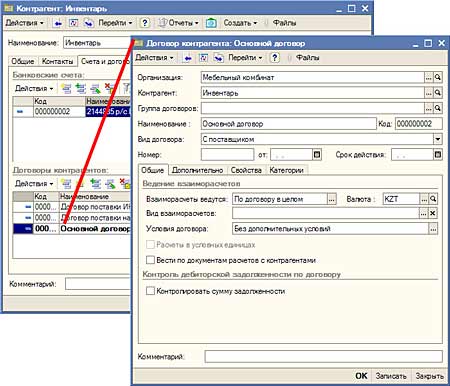Enable Контролировать сумму задолженности checkbox
450x386 pixels.
[x=150, y=291]
